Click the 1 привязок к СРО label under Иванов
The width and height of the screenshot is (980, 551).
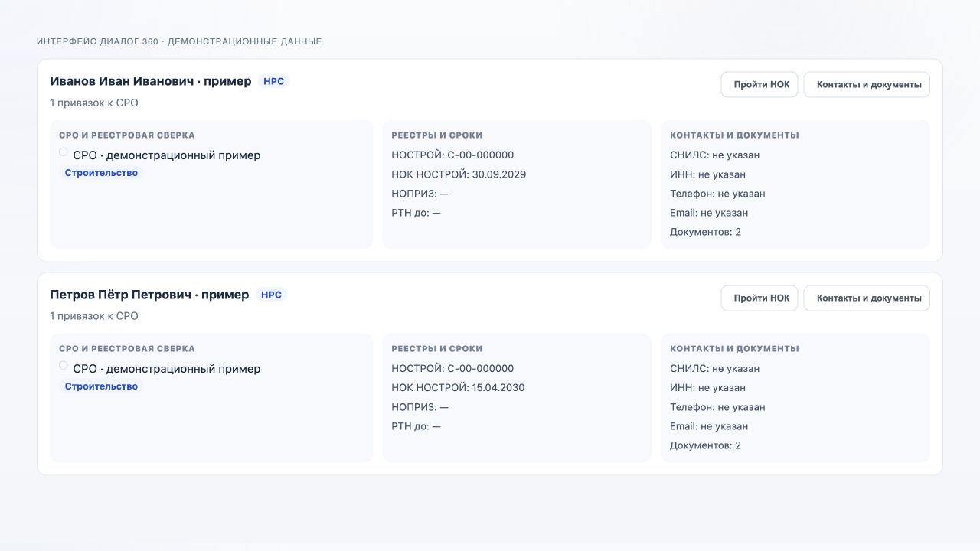tap(94, 103)
